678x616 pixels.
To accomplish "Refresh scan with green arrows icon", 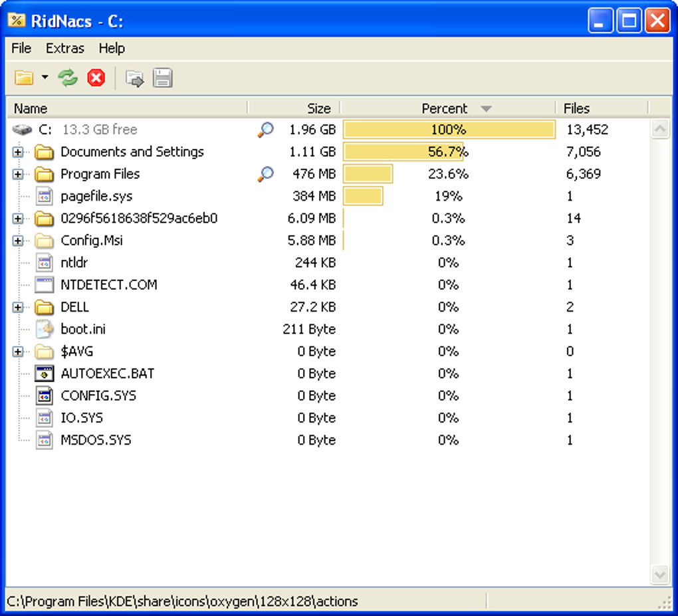I will (x=68, y=78).
